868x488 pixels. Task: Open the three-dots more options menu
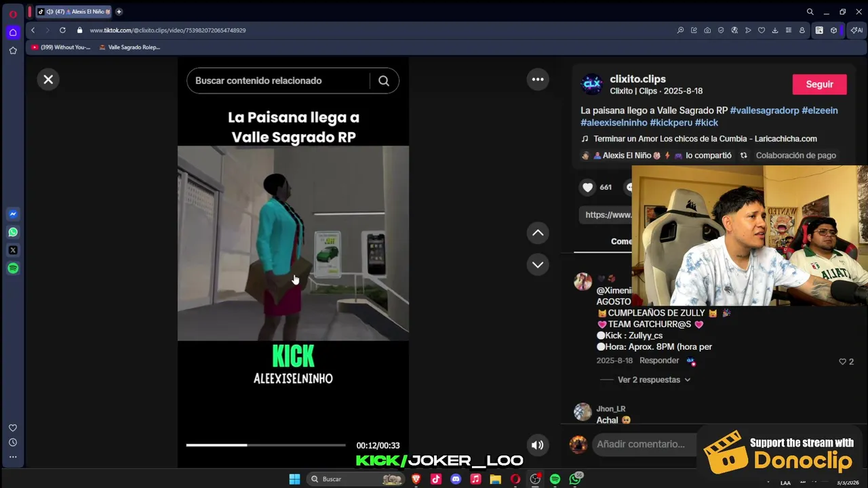[538, 79]
